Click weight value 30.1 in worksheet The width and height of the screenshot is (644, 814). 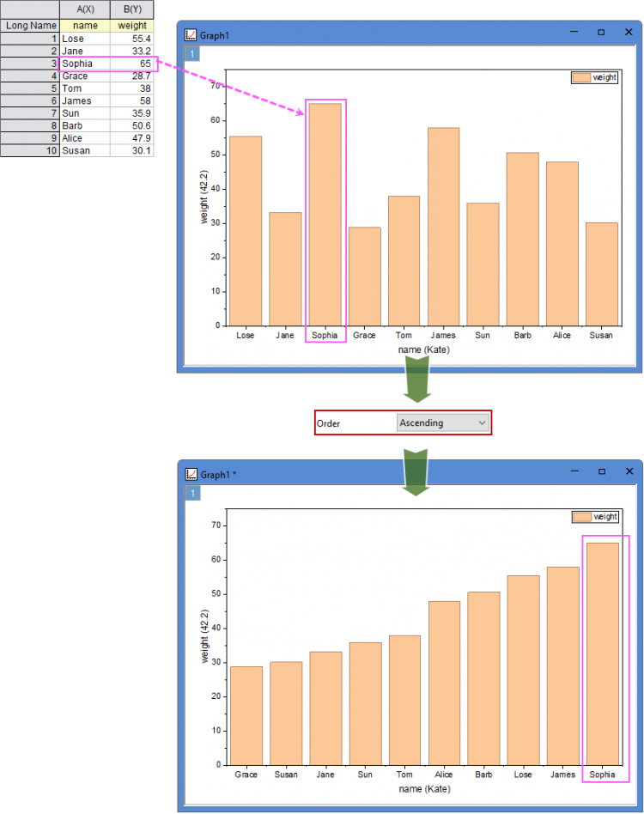pyautogui.click(x=132, y=150)
